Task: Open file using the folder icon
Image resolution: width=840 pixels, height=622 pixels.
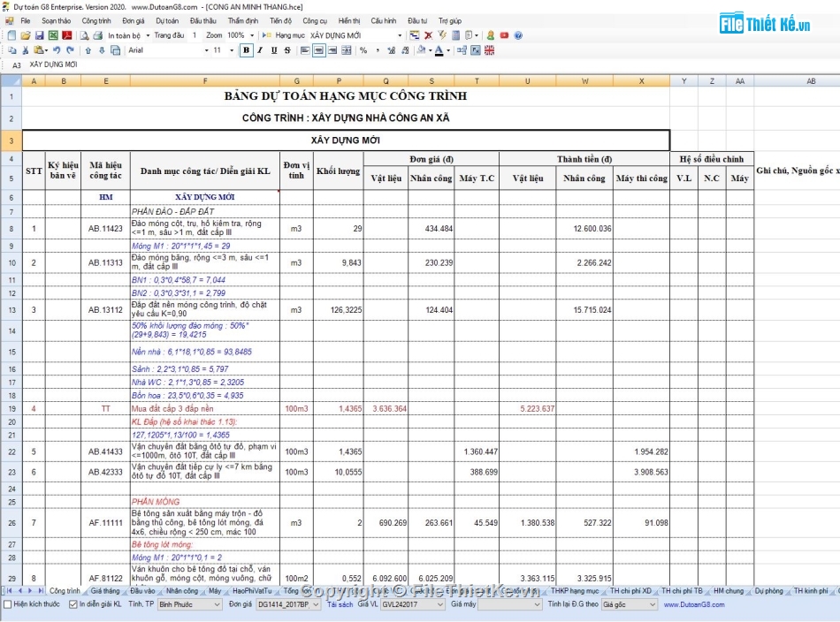Action: 25,35
